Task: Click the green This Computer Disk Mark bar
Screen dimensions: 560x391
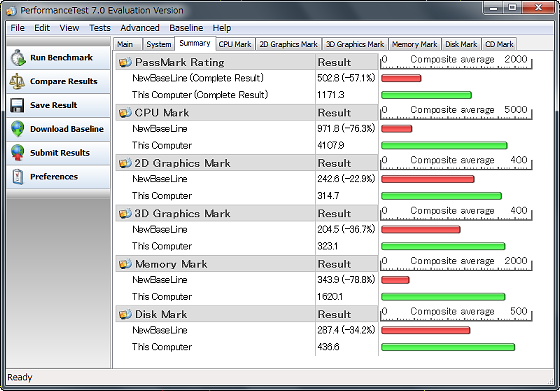Action: click(448, 347)
